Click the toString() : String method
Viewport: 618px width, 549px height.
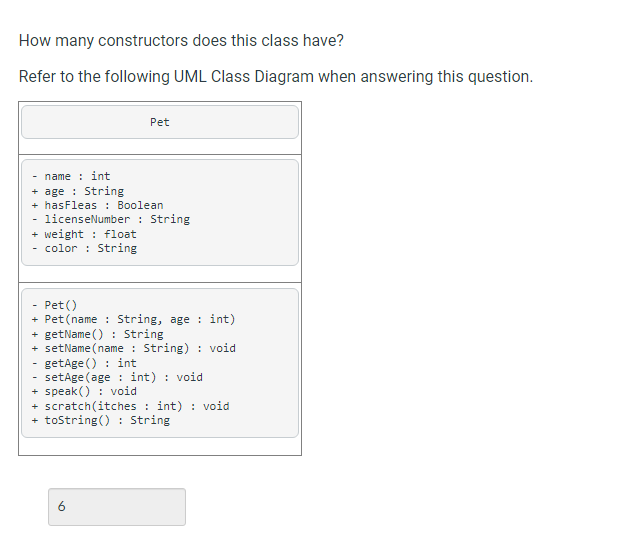[101, 420]
